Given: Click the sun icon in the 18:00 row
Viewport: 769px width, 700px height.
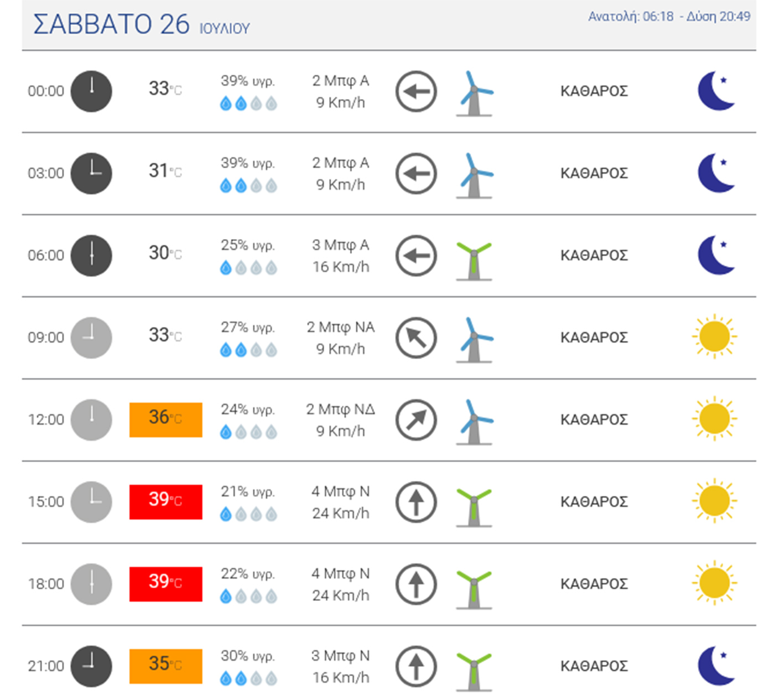Looking at the screenshot, I should [714, 583].
